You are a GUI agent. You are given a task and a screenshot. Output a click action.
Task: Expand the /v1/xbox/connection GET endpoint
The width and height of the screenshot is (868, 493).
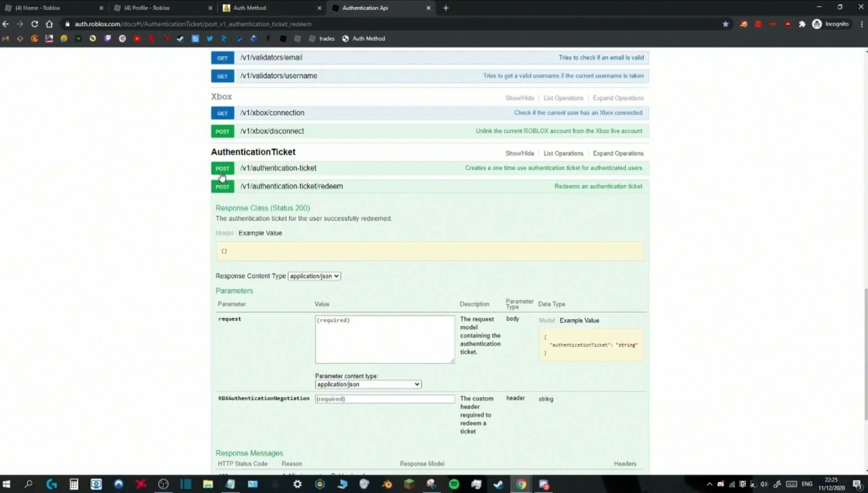(272, 113)
